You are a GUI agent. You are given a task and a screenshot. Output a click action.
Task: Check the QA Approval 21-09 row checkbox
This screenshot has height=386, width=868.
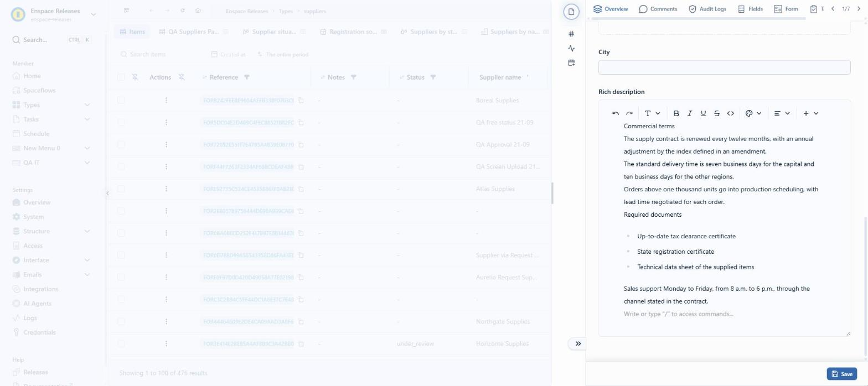[x=121, y=145]
